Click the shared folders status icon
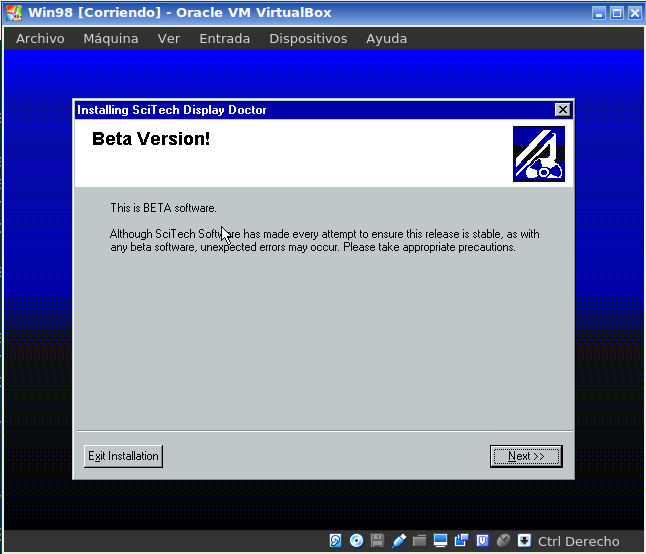 [419, 540]
